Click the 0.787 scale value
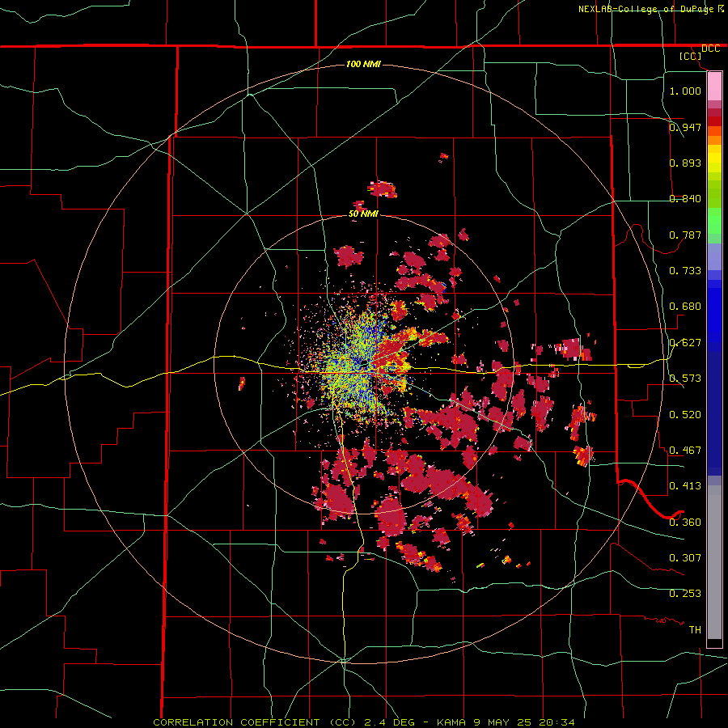 click(x=685, y=235)
